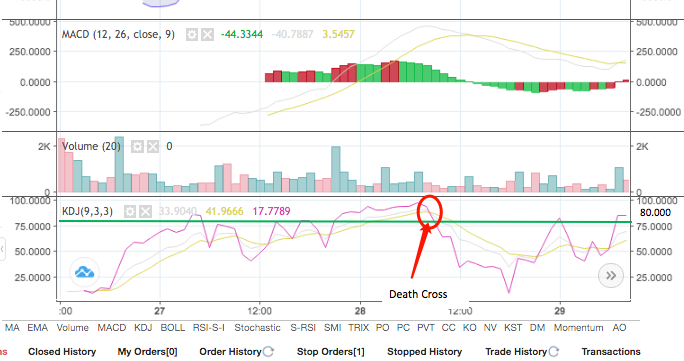684x361 pixels.
Task: Click KDJ value 41.9666
Action: 224,211
